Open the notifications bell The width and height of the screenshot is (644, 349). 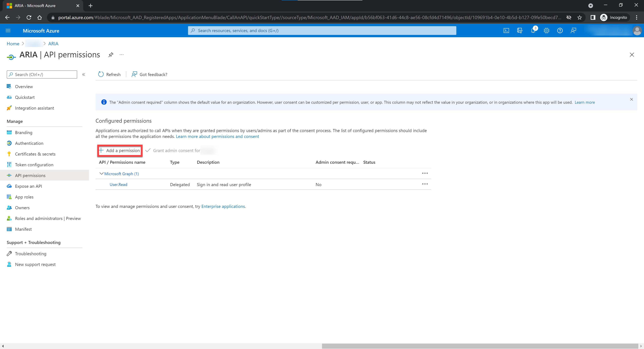[x=533, y=31]
